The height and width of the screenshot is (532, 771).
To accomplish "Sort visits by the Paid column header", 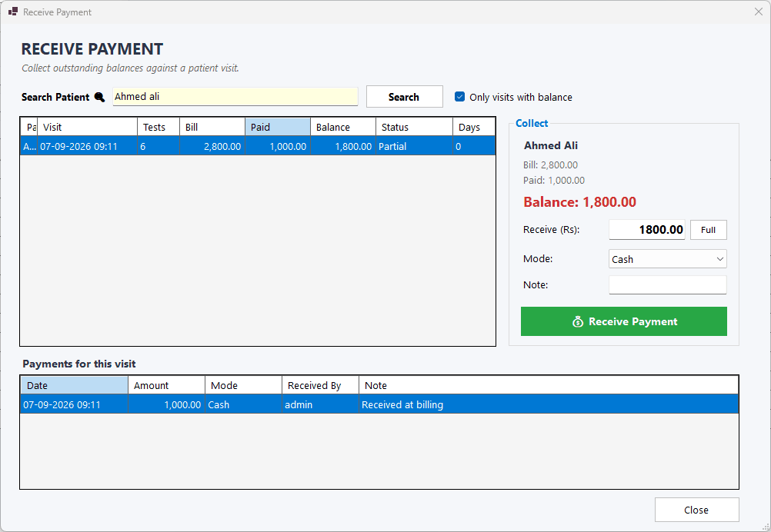I will (277, 127).
